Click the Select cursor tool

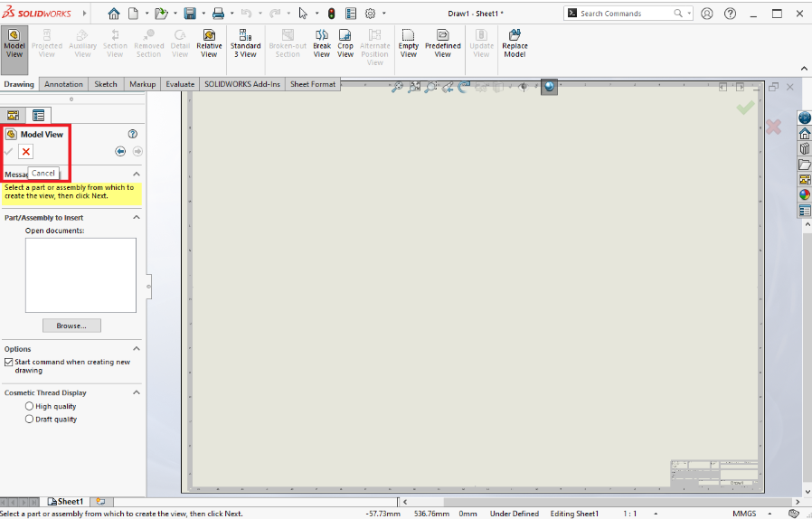coord(304,14)
